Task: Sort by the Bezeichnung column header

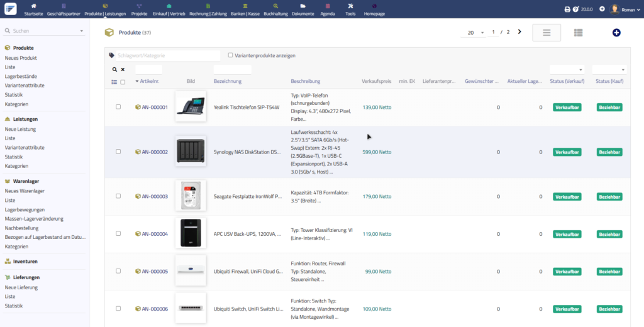Action: (228, 81)
